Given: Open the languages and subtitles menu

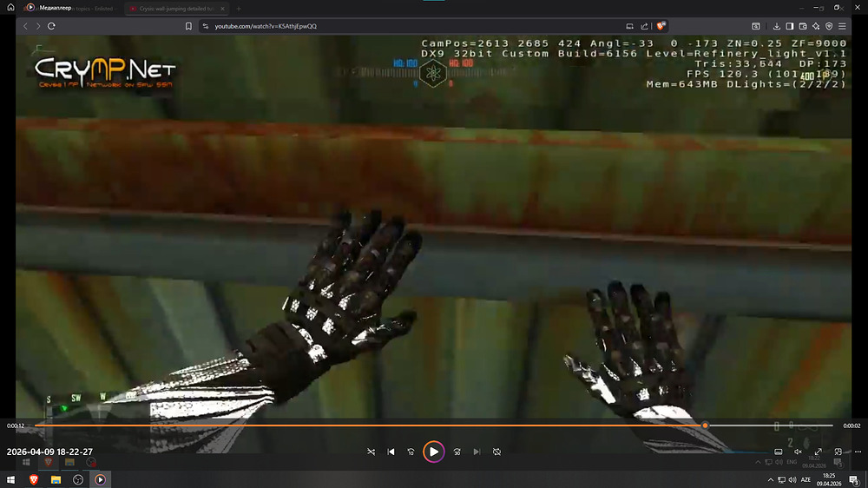Looking at the screenshot, I should tap(778, 452).
